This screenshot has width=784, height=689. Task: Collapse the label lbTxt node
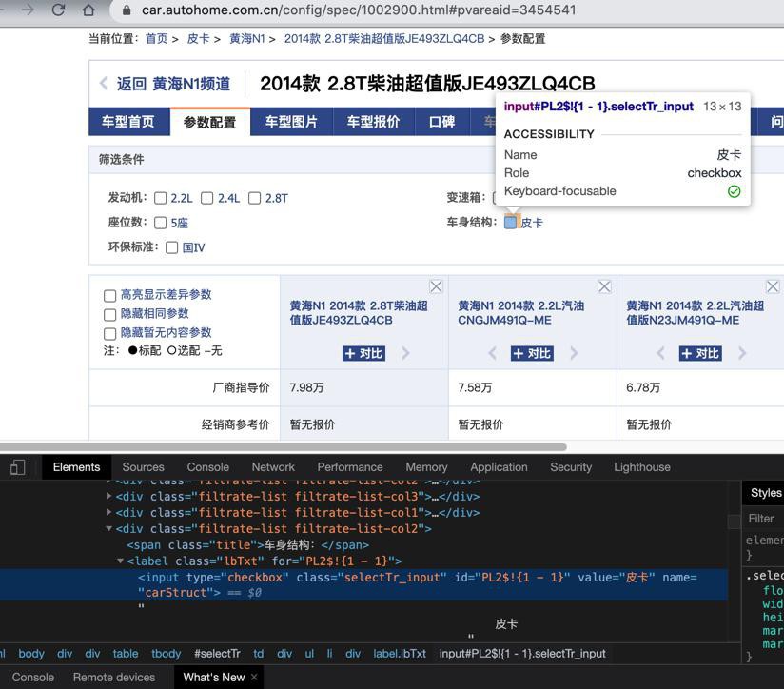point(120,561)
